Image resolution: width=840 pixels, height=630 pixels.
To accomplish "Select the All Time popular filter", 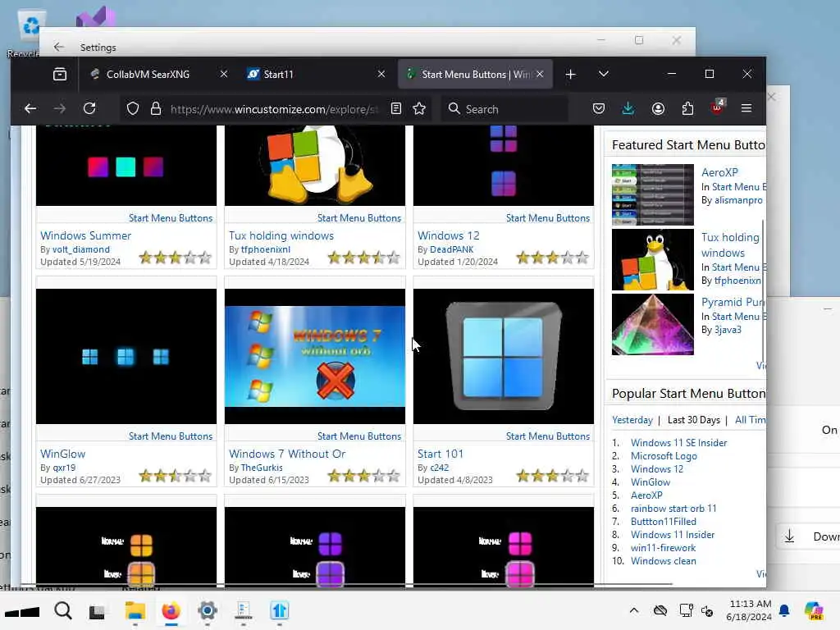I will [x=750, y=420].
